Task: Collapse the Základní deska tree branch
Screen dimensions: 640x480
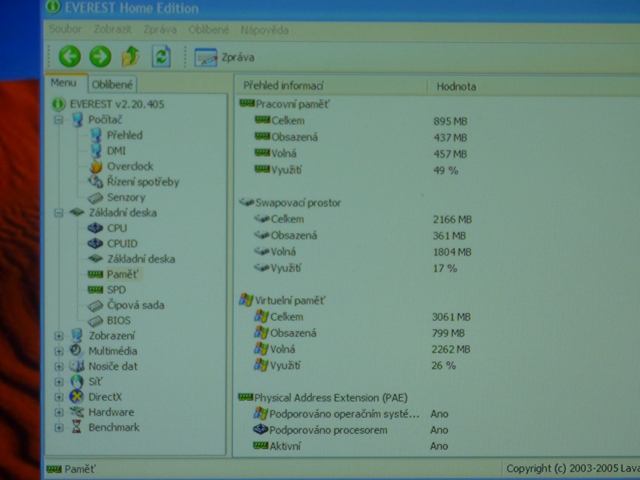Action: pos(59,213)
